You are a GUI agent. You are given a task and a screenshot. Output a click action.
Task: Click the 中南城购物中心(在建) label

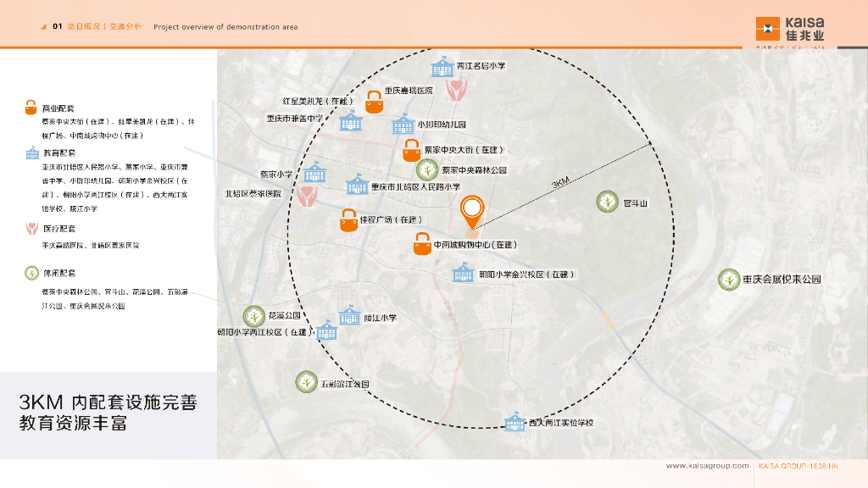475,245
